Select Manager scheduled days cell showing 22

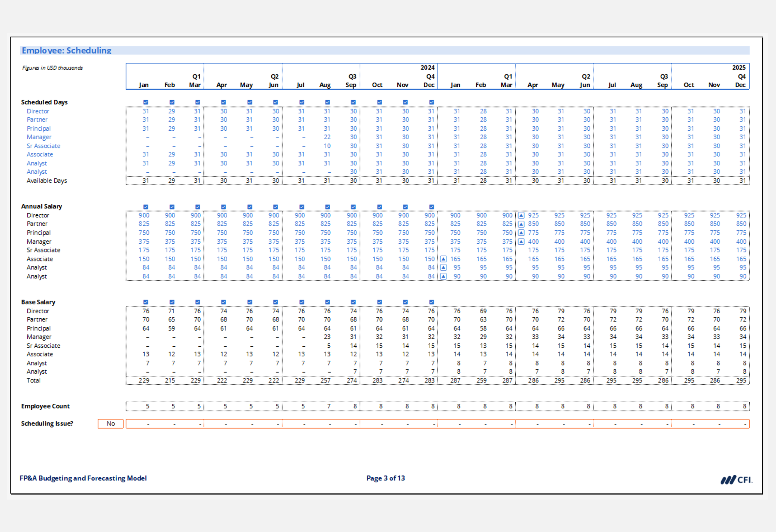(x=327, y=137)
